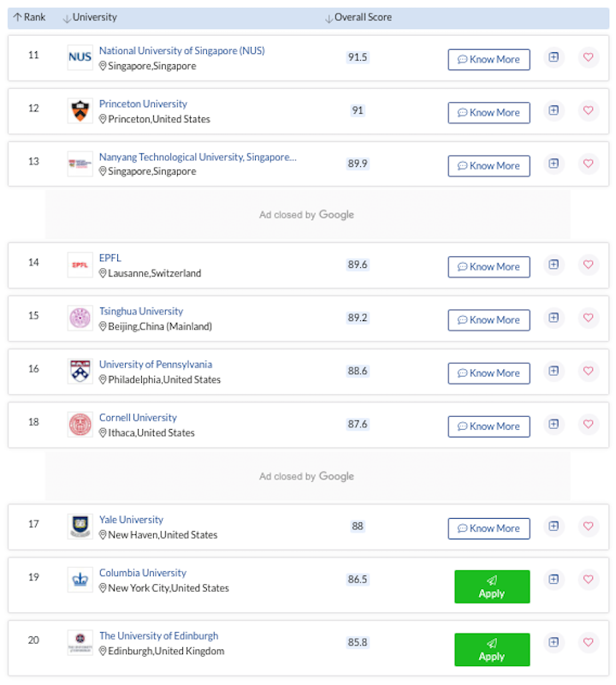
Task: Click Know More for Yale University
Action: pyautogui.click(x=489, y=528)
